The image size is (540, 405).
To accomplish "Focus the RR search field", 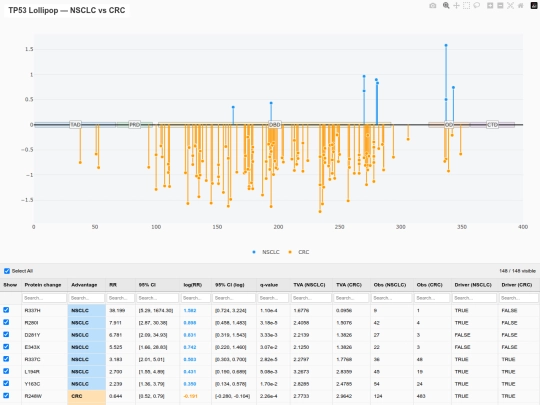I will click(x=121, y=298).
